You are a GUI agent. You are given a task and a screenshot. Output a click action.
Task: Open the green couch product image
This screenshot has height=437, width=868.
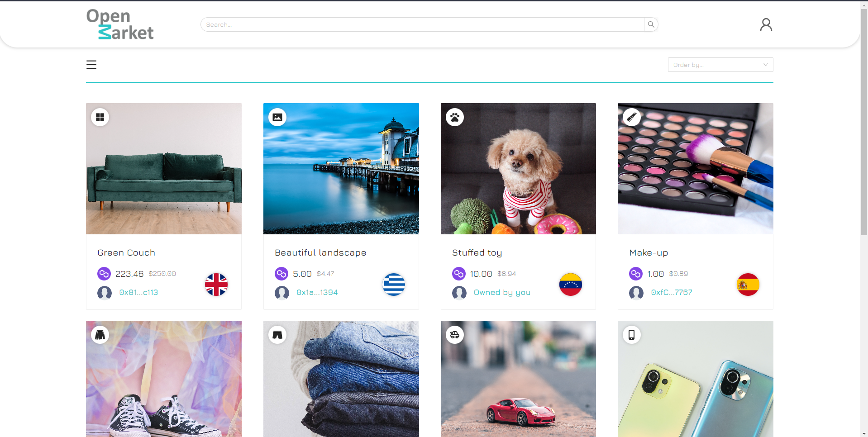pyautogui.click(x=164, y=169)
